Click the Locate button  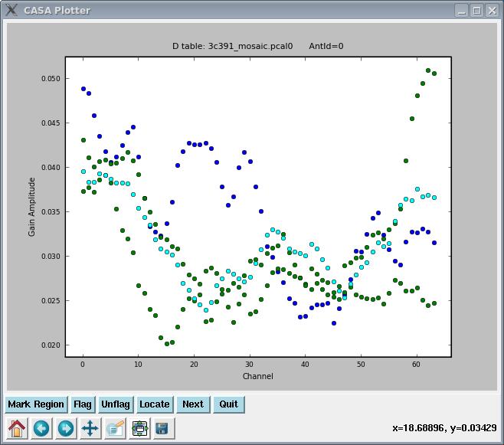154,404
